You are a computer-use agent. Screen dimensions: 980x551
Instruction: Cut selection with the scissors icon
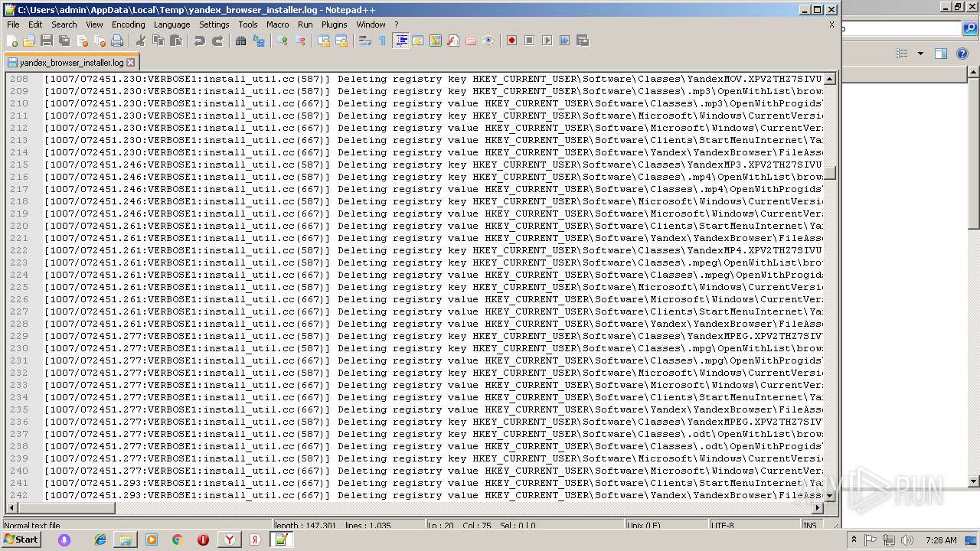140,41
